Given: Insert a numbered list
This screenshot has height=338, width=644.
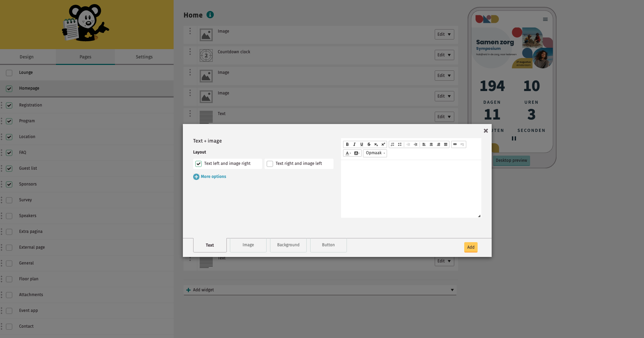Looking at the screenshot, I should 393,145.
